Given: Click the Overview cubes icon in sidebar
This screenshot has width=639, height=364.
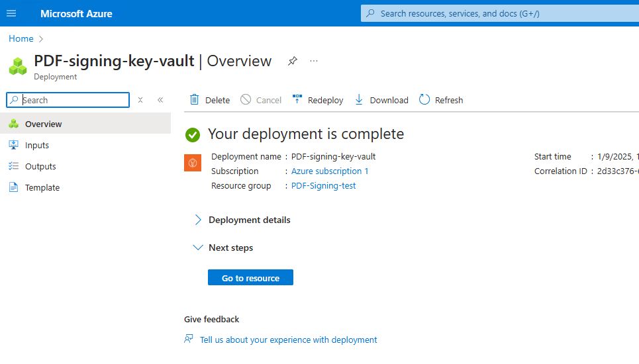Looking at the screenshot, I should [13, 124].
